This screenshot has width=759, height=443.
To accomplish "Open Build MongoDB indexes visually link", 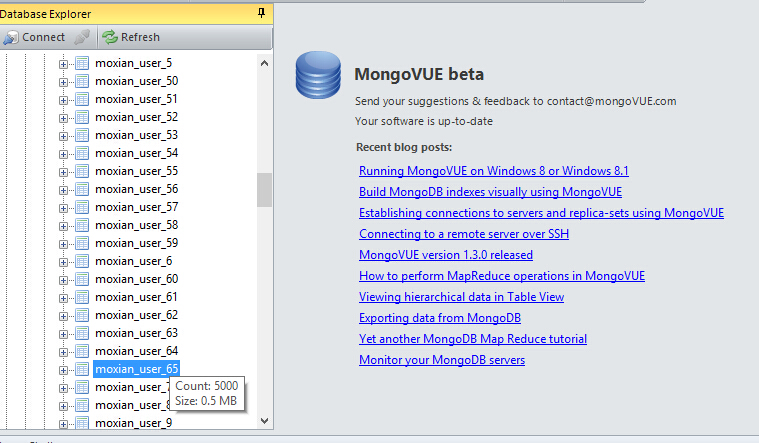I will click(x=490, y=192).
